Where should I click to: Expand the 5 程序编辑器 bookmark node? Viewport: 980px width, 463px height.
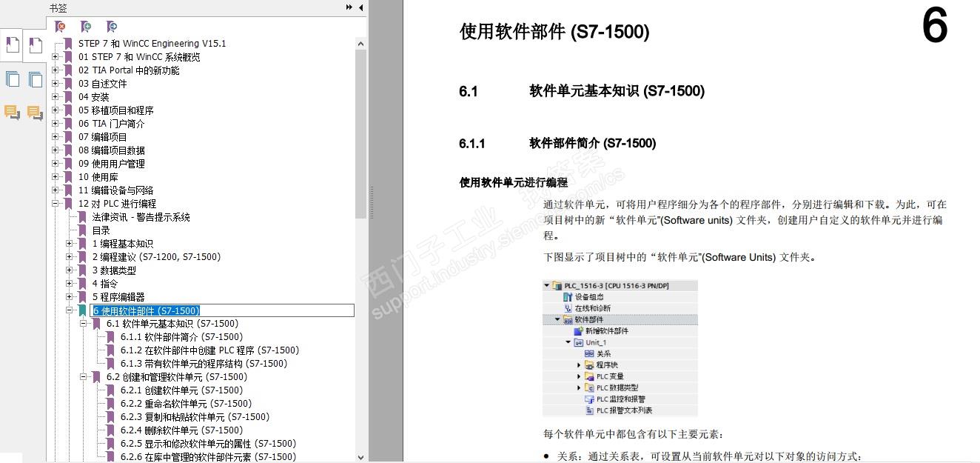[x=69, y=297]
